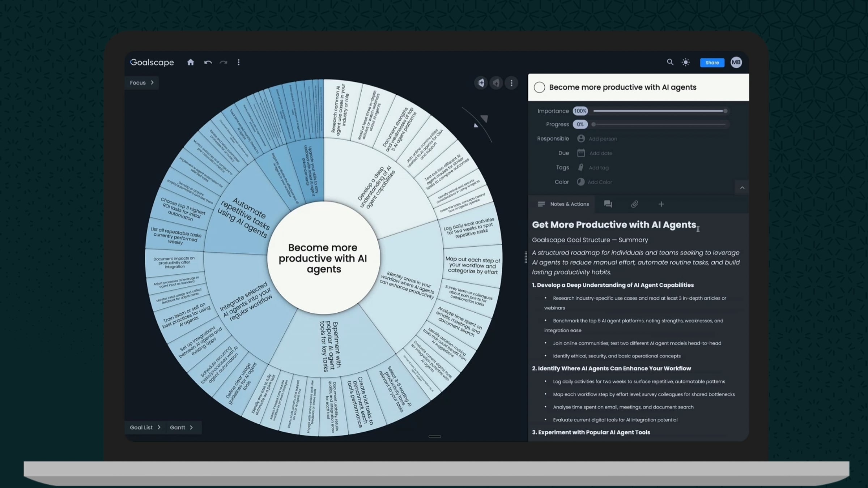
Task: Click the add subgoal icon above the chart
Action: click(481, 83)
